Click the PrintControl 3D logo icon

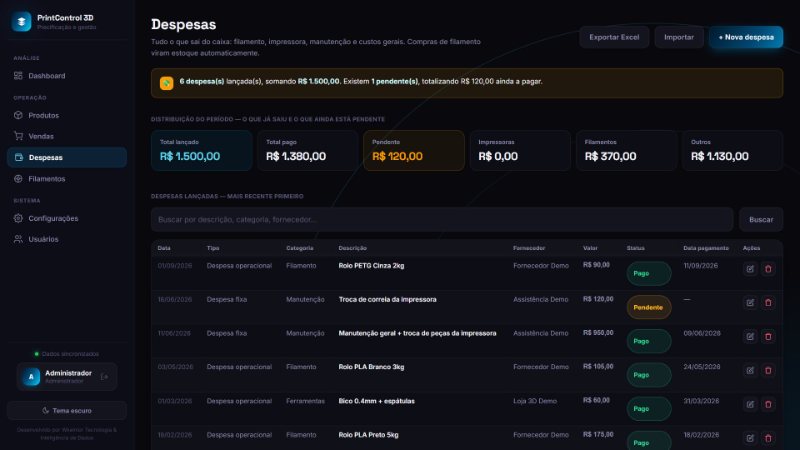pos(21,21)
